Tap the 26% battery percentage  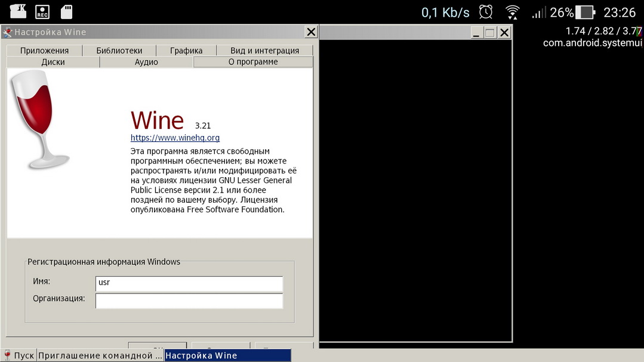coord(562,13)
